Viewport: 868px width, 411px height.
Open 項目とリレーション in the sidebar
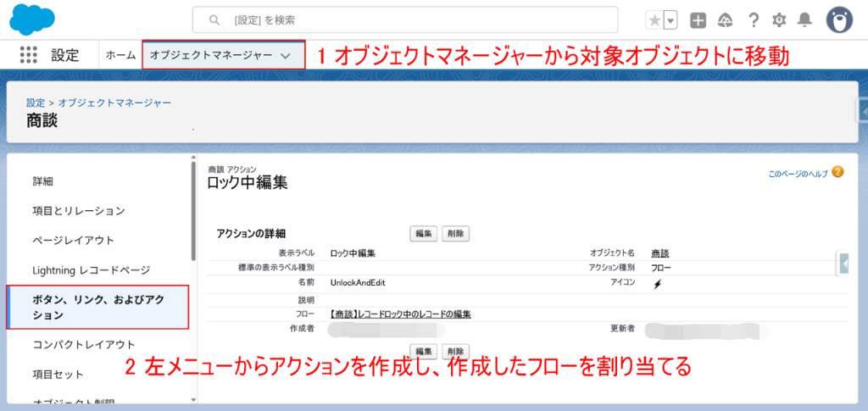79,210
